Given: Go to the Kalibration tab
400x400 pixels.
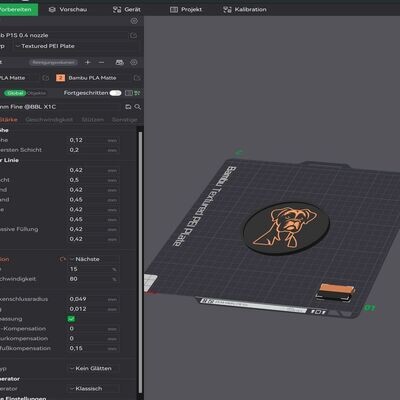Looking at the screenshot, I should [245, 9].
